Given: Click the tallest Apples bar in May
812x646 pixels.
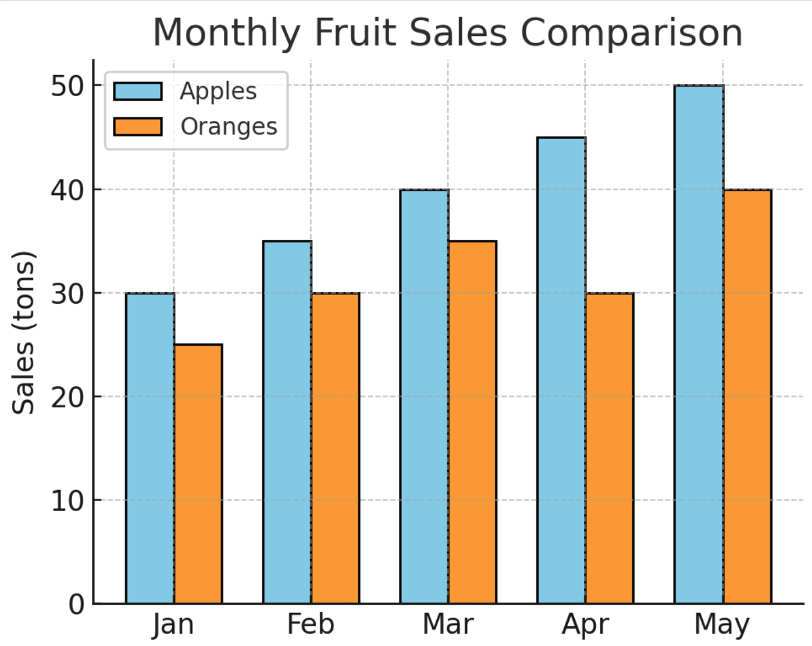Looking at the screenshot, I should coord(699,345).
